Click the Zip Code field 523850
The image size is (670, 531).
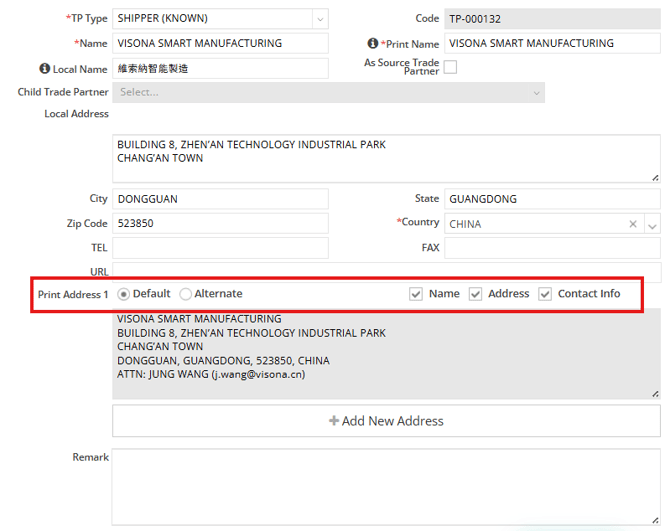220,223
